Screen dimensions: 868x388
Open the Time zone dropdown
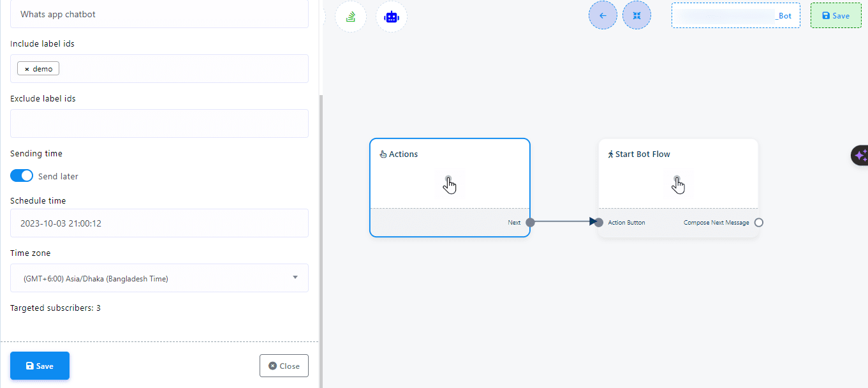pos(159,278)
